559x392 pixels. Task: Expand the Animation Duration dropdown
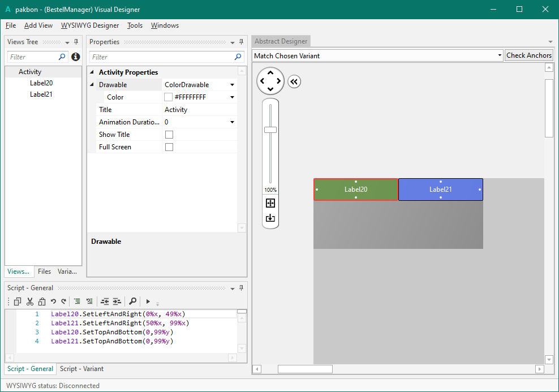[x=232, y=122]
